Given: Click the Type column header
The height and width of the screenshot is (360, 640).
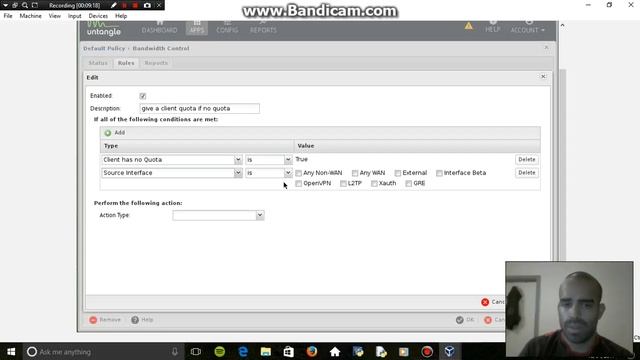Looking at the screenshot, I should (x=197, y=146).
